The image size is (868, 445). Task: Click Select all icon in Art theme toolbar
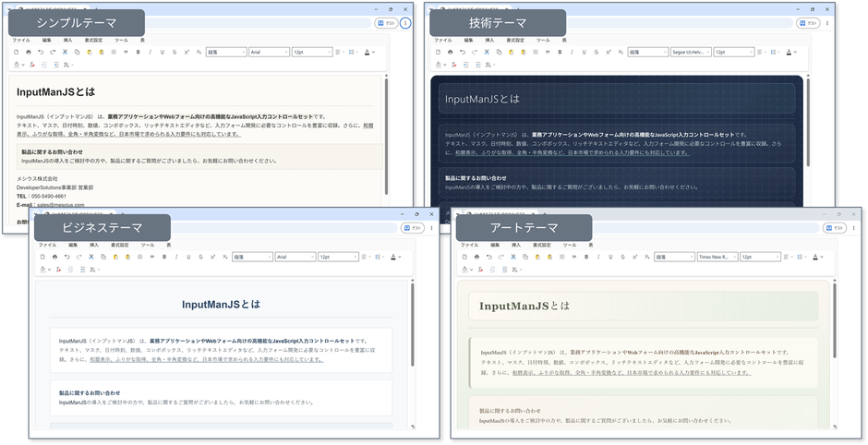tap(561, 257)
